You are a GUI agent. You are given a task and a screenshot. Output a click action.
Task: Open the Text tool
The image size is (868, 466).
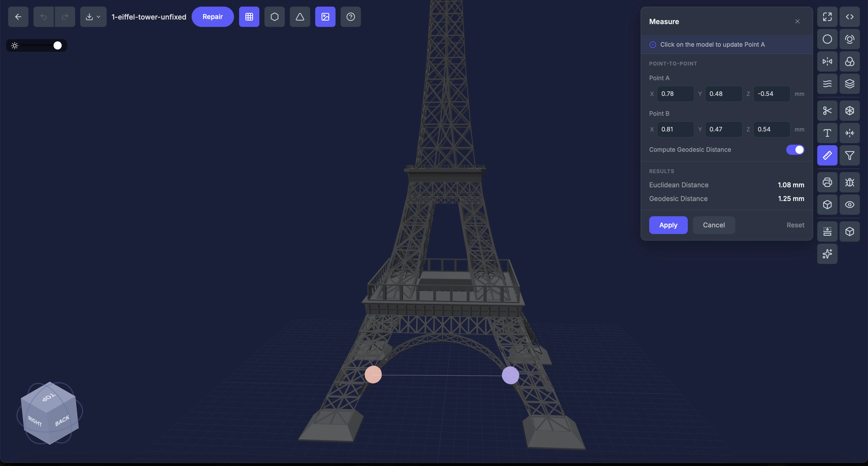click(827, 133)
